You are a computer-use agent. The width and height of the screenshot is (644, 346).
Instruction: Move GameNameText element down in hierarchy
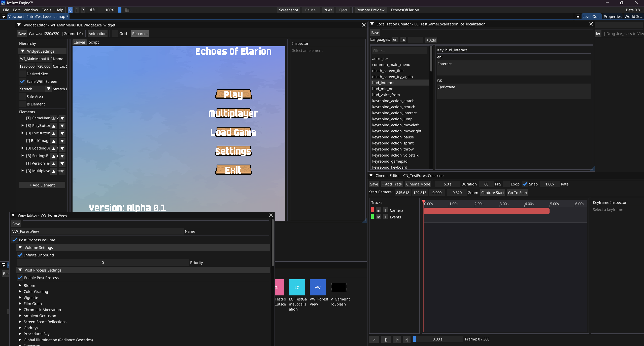(x=62, y=118)
